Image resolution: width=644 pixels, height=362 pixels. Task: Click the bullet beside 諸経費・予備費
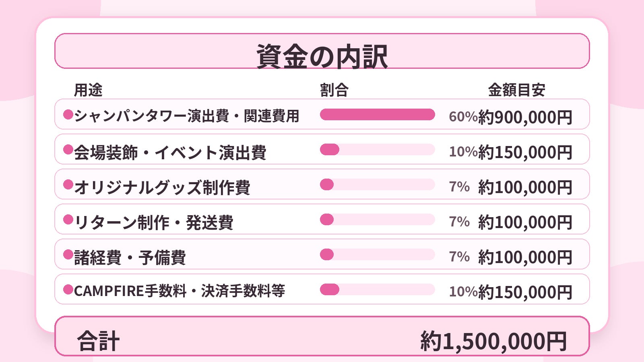68,255
